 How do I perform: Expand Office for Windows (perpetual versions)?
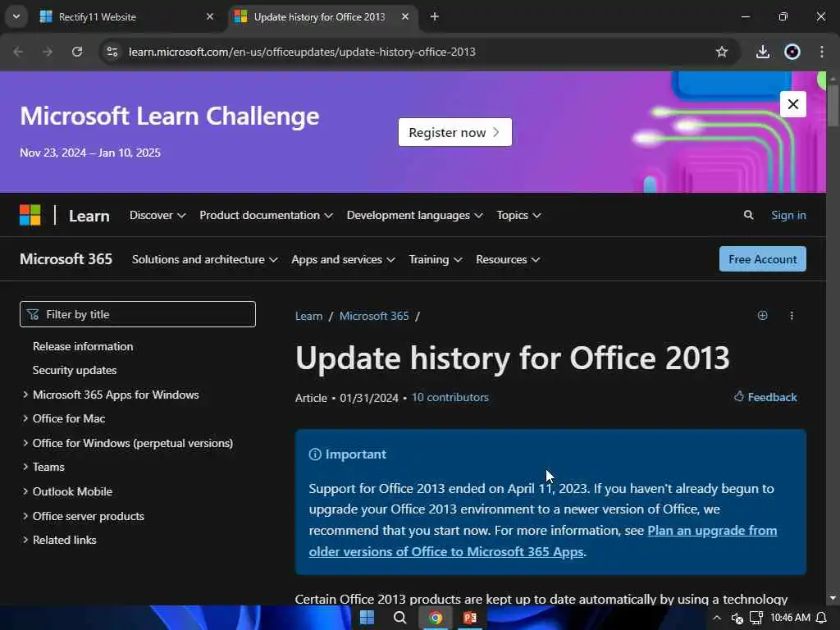[25, 443]
